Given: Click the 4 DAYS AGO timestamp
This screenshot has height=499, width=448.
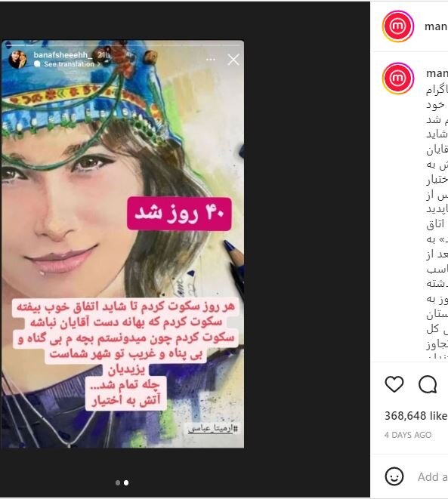Looking at the screenshot, I should tap(408, 435).
